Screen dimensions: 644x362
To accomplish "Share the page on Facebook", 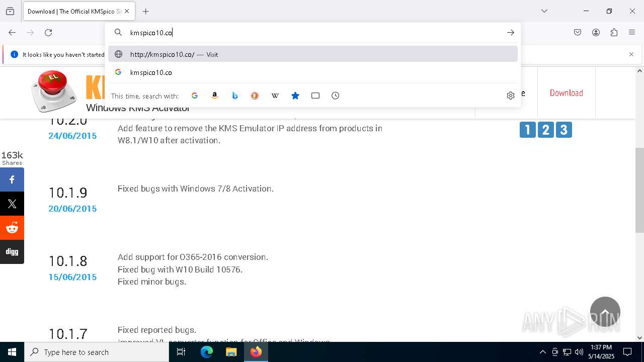I will tap(12, 179).
